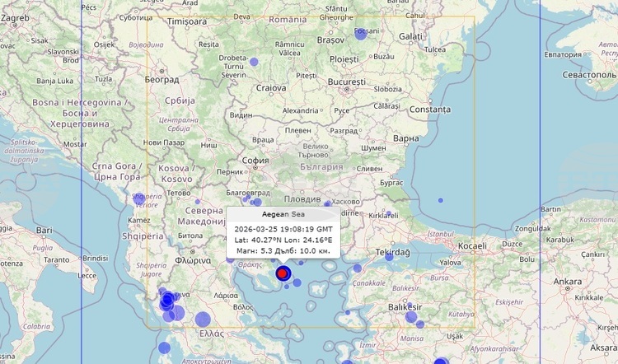Viewport: 618px width, 364px height.
Task: Click the Варна label on the coast
Action: pyautogui.click(x=406, y=138)
